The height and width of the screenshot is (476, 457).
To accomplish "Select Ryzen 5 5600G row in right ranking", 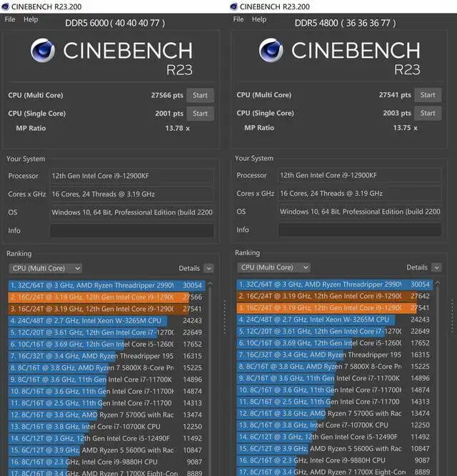I will pyautogui.click(x=335, y=449).
